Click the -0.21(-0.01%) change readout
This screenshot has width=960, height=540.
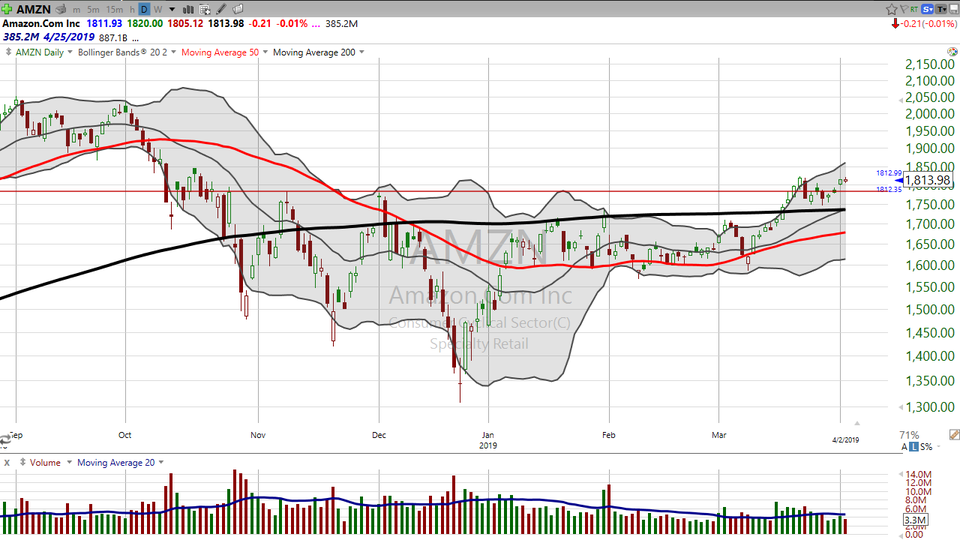point(929,24)
